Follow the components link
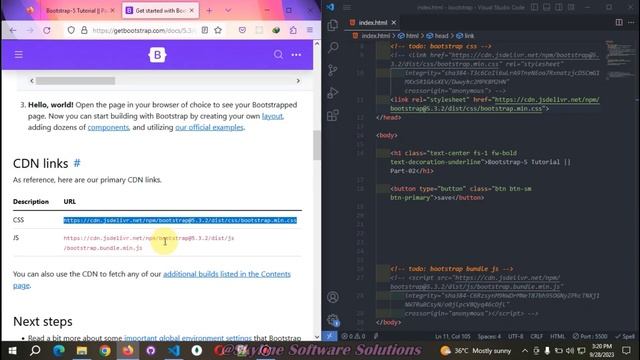The image size is (640, 360). click(x=108, y=127)
